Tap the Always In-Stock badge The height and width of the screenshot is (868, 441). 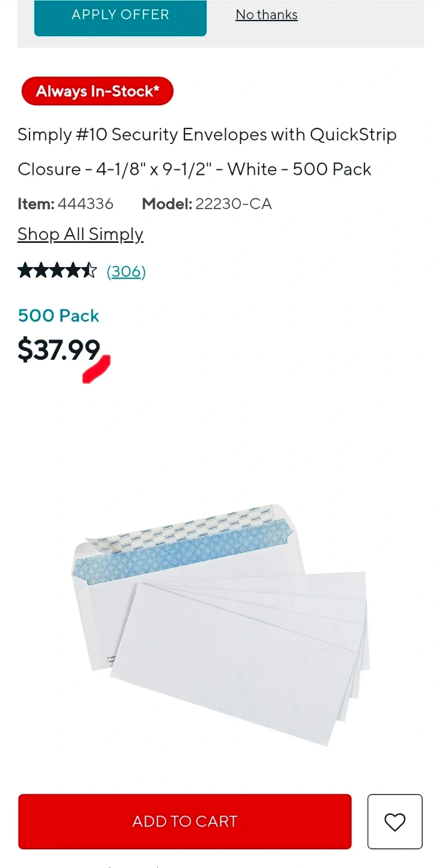tap(98, 91)
